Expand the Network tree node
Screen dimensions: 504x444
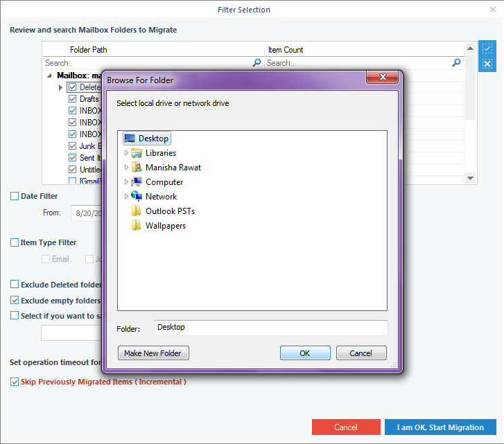tap(126, 197)
